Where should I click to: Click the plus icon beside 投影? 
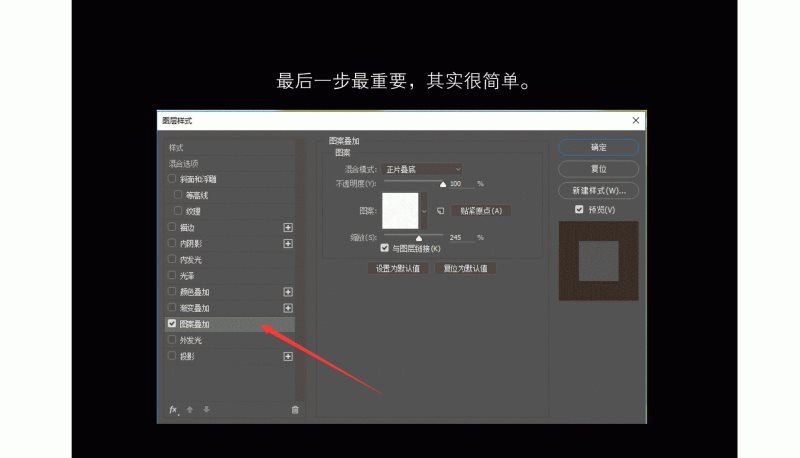pyautogui.click(x=288, y=357)
